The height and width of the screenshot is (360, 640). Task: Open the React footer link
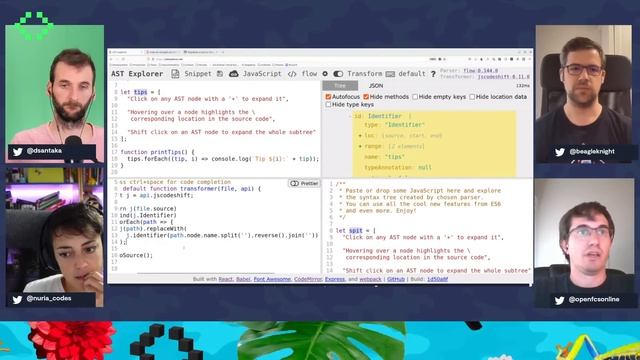(226, 279)
